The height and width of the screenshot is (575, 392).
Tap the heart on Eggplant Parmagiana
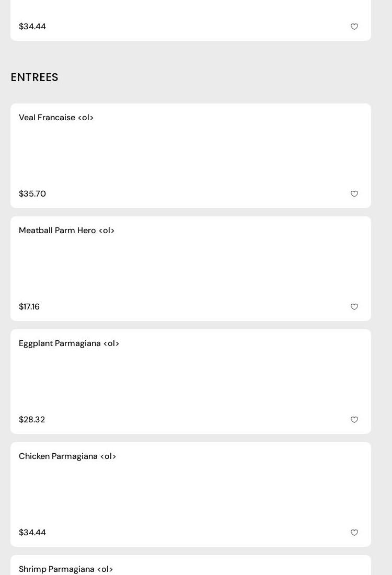[354, 420]
